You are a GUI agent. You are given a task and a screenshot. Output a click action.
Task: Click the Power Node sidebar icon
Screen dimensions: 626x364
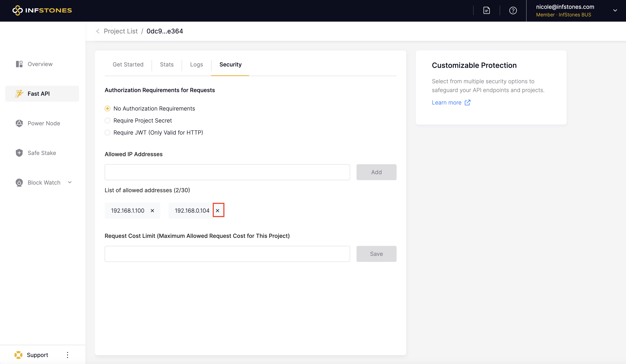(x=19, y=123)
